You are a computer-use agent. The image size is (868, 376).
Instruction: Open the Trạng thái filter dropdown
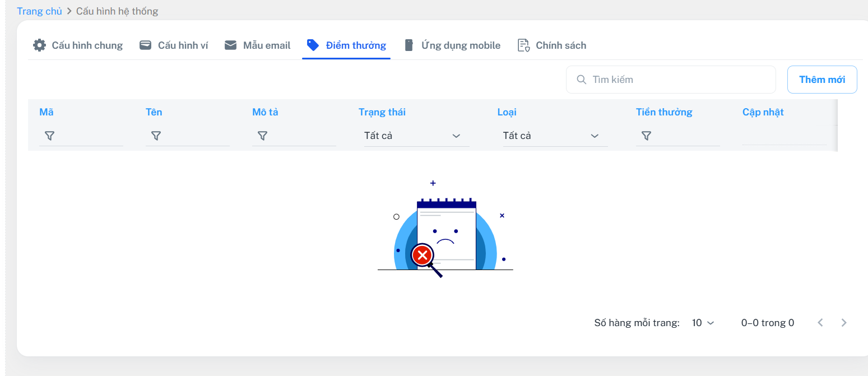point(416,136)
